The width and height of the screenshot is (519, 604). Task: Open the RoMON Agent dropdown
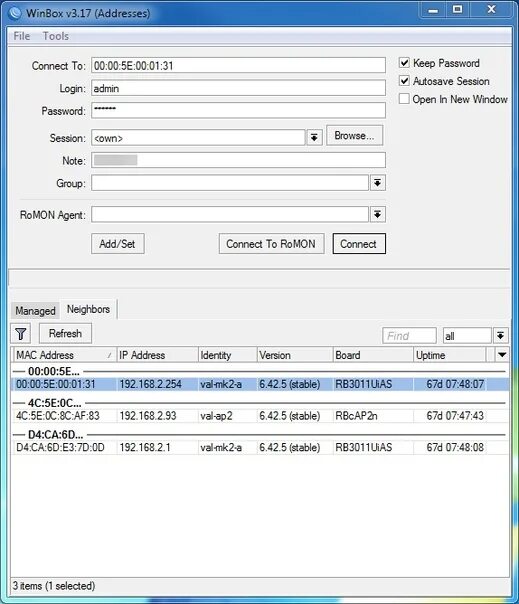pos(377,214)
